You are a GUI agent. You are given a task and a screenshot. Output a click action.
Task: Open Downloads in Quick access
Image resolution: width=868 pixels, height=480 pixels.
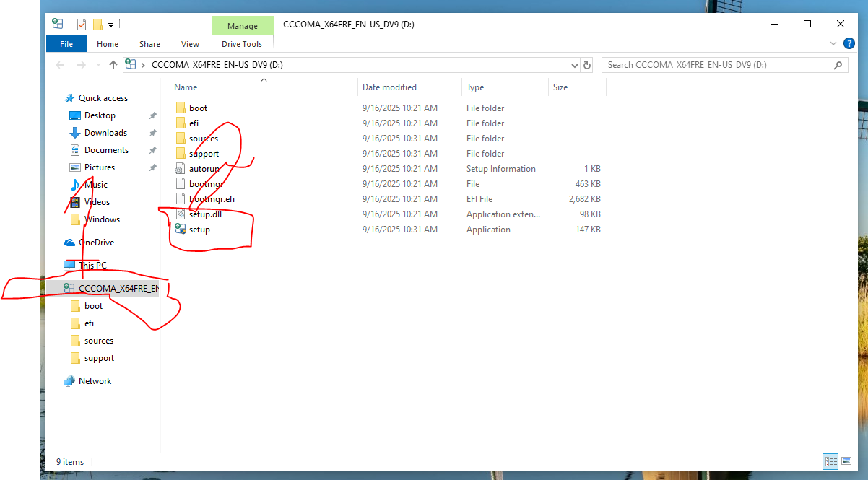click(105, 133)
